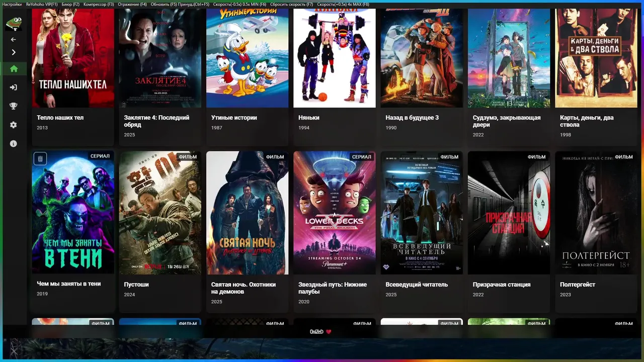
Task: Click the title 'Карты, деньги, два ствола'
Action: pos(587,121)
